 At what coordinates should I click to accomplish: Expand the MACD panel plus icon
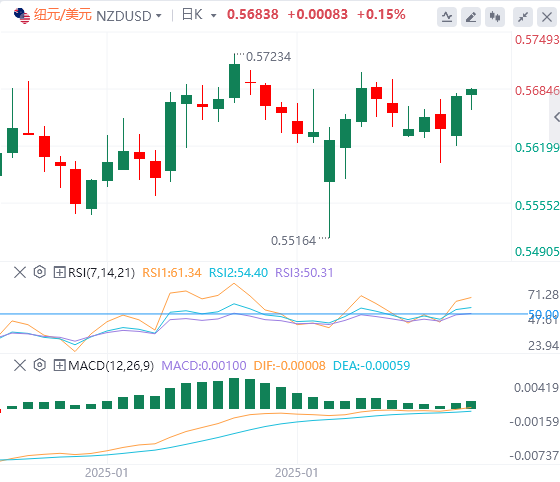[x=59, y=366]
